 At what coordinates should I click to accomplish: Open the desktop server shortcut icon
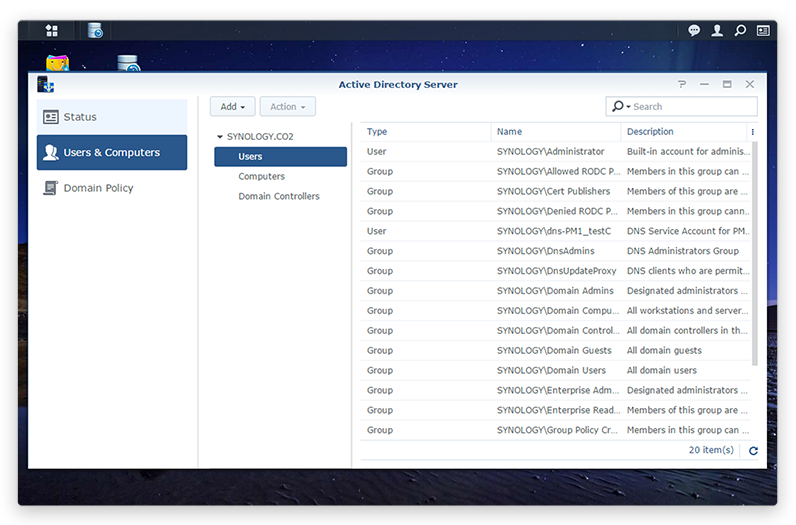click(128, 63)
